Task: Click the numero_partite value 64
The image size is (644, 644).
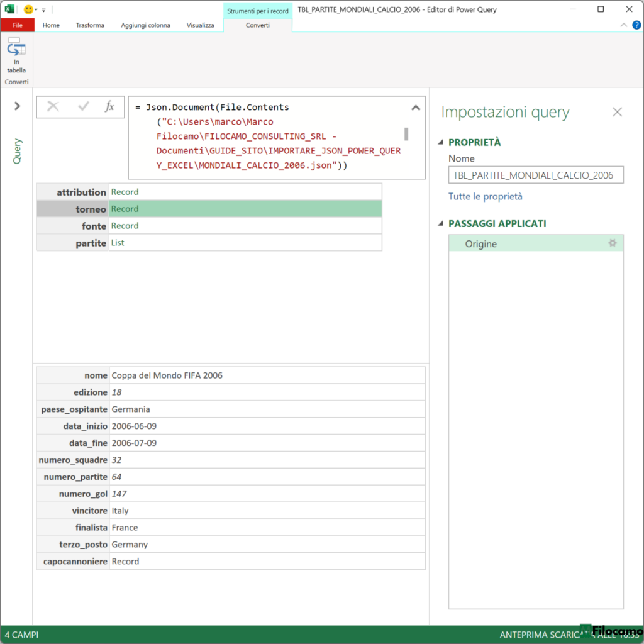Action: click(x=116, y=477)
